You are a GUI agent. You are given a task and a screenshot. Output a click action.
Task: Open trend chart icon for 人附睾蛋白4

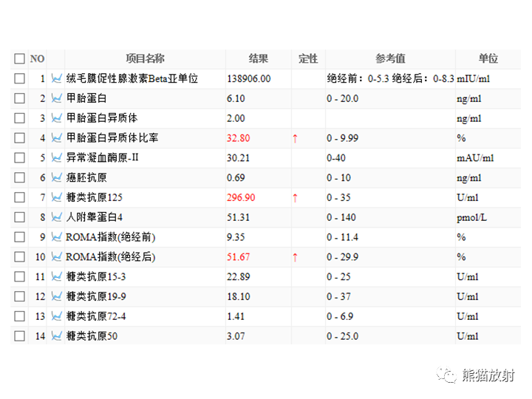(56, 217)
